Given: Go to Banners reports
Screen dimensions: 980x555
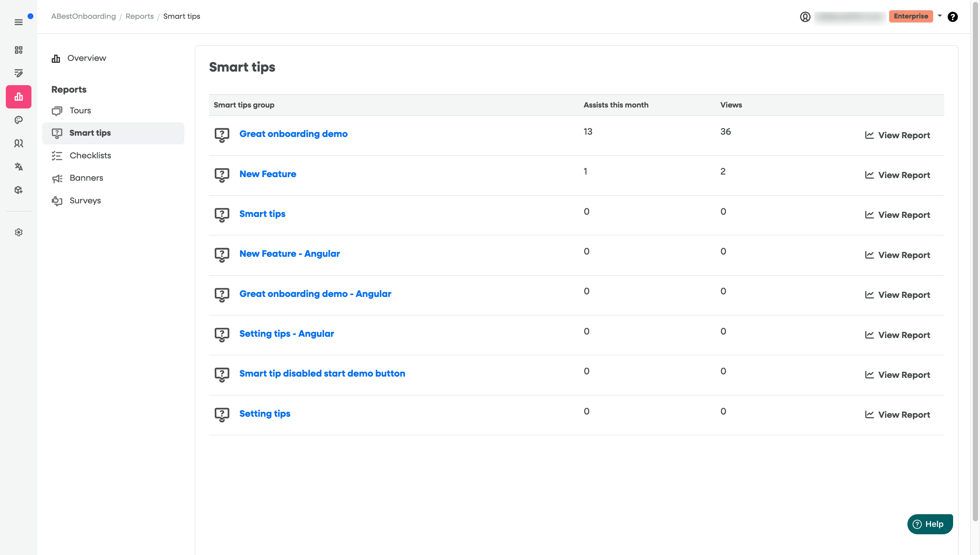Looking at the screenshot, I should pyautogui.click(x=86, y=178).
